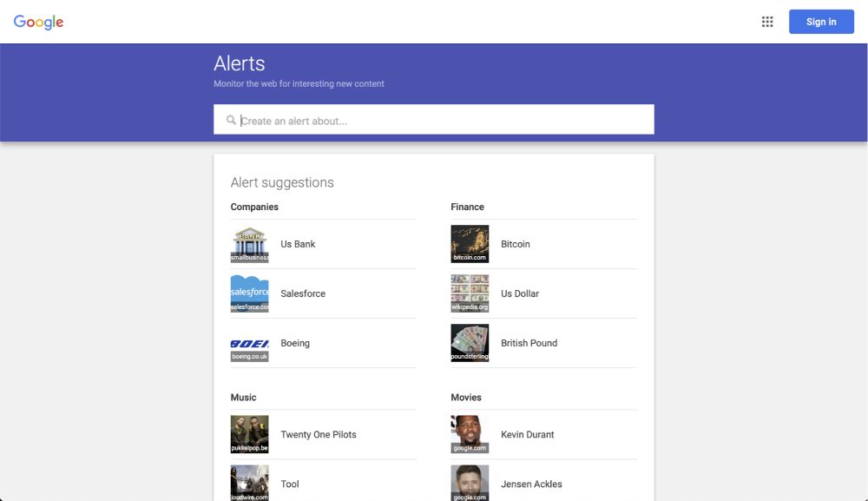The image size is (868, 501).
Task: Click the Us Dollar banknotes thumbnail
Action: 470,293
